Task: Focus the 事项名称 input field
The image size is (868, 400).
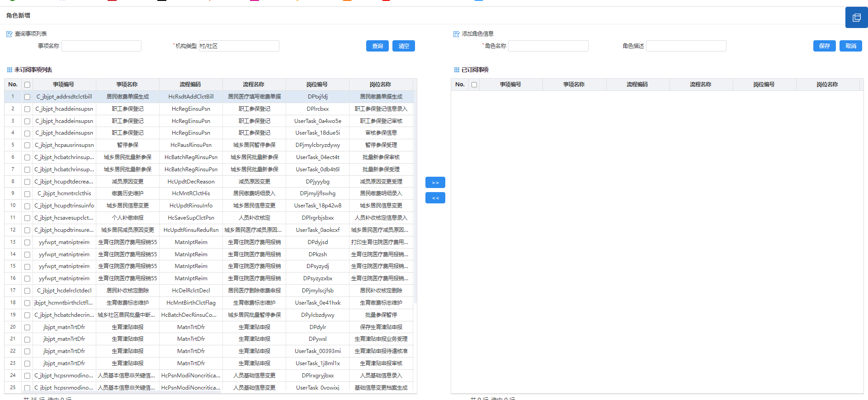Action: coord(101,46)
